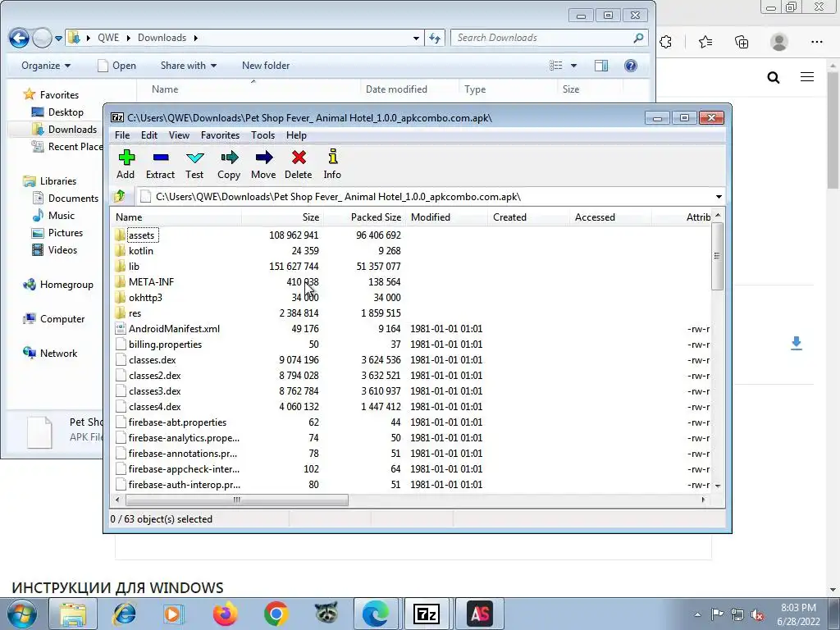Screen dimensions: 840x630
Task: Open the browser page hamburger menu
Action: point(807,77)
